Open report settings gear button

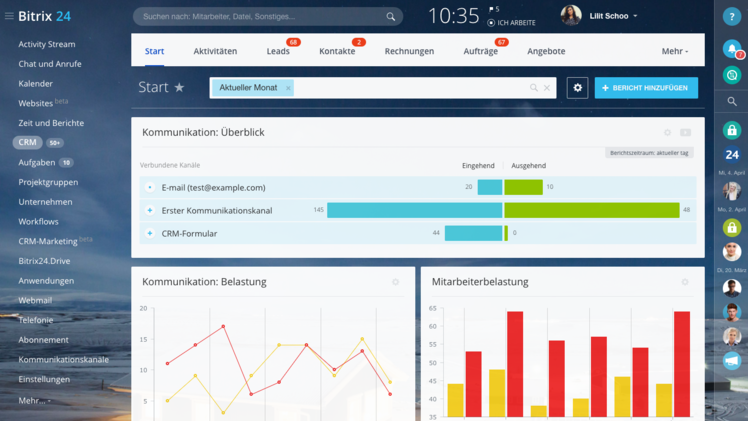(577, 88)
